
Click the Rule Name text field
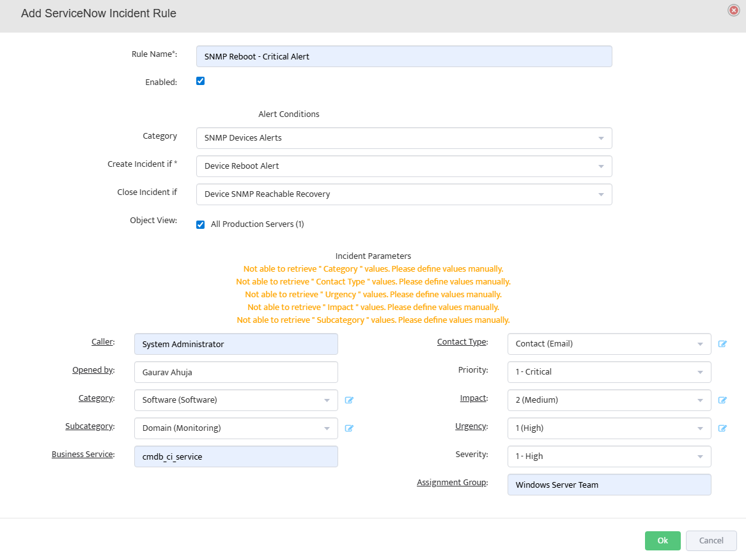(403, 56)
